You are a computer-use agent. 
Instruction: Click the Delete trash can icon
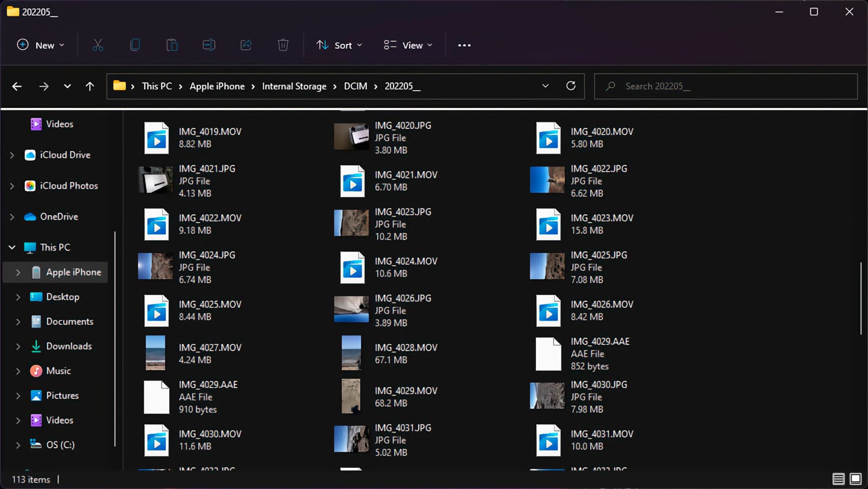pos(283,45)
